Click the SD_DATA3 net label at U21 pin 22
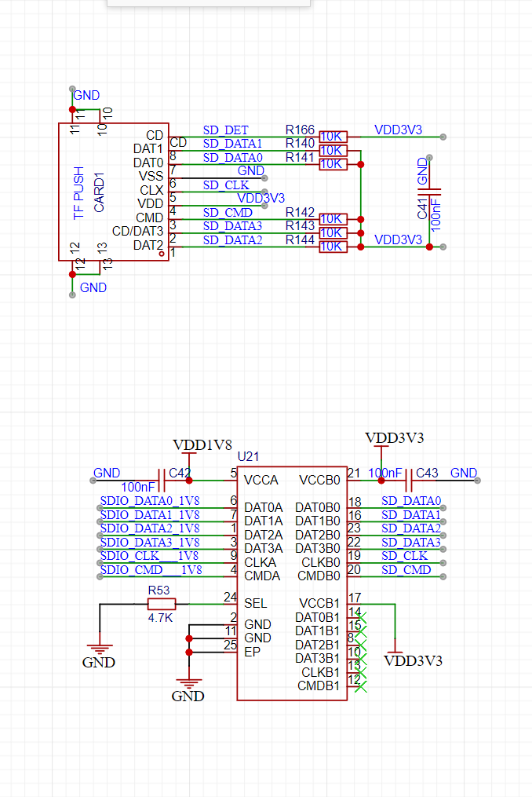This screenshot has width=532, height=797. coord(411,543)
